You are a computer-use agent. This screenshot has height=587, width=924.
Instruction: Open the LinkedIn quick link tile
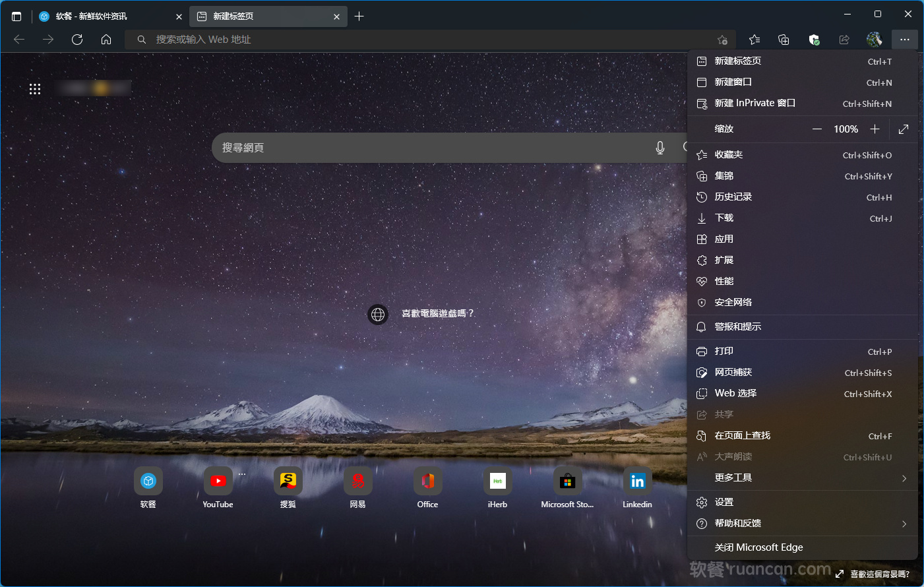[x=637, y=481]
